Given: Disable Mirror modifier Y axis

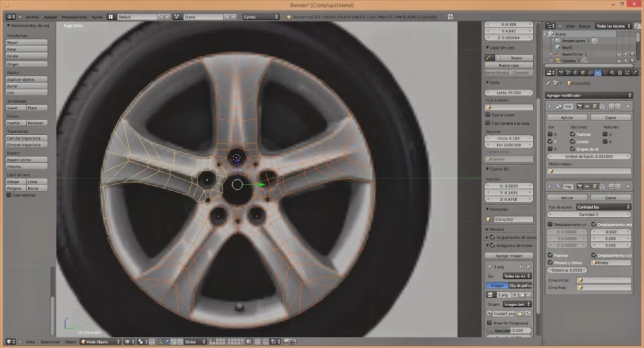Looking at the screenshot, I should (x=550, y=141).
